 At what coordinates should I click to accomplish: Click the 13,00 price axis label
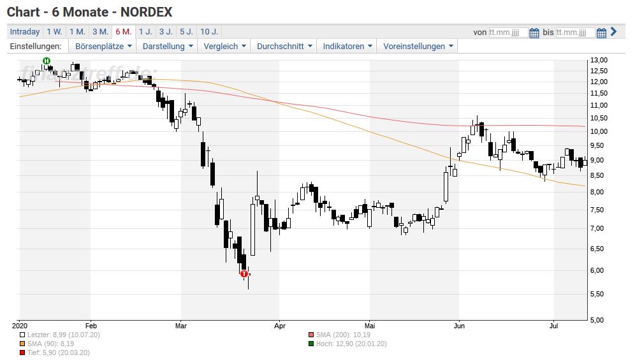599,60
